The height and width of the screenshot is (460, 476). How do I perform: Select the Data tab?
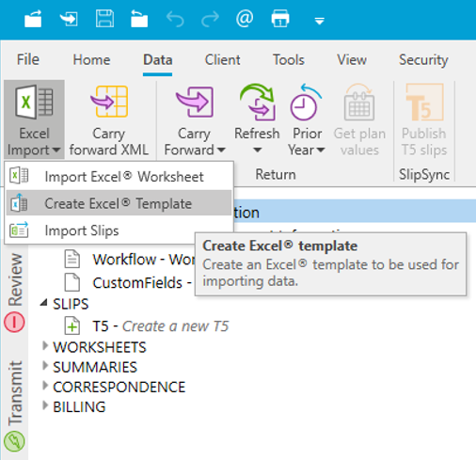pyautogui.click(x=158, y=59)
